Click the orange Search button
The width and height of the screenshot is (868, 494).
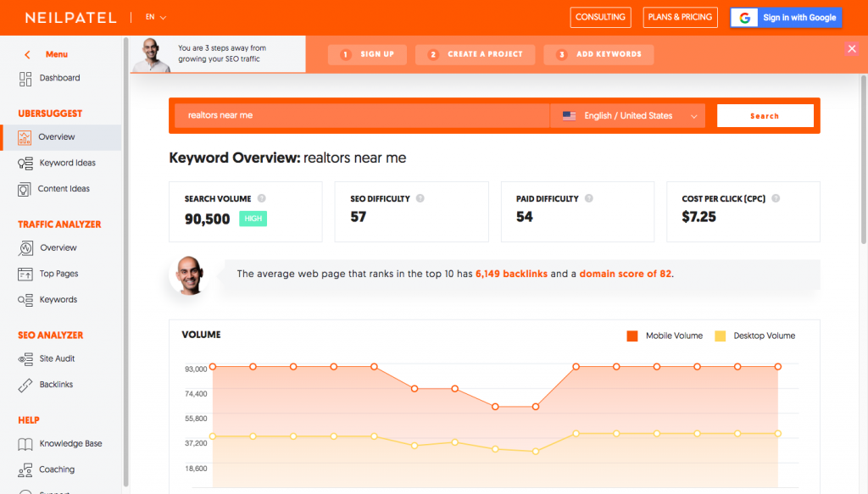765,116
